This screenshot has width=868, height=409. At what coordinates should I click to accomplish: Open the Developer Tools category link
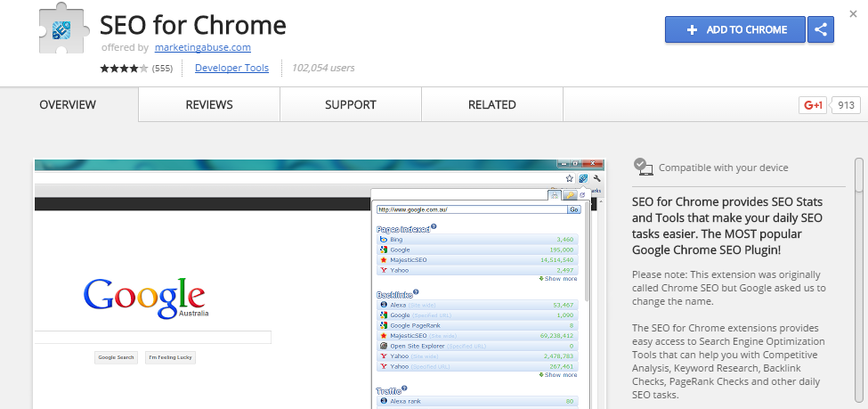(231, 68)
